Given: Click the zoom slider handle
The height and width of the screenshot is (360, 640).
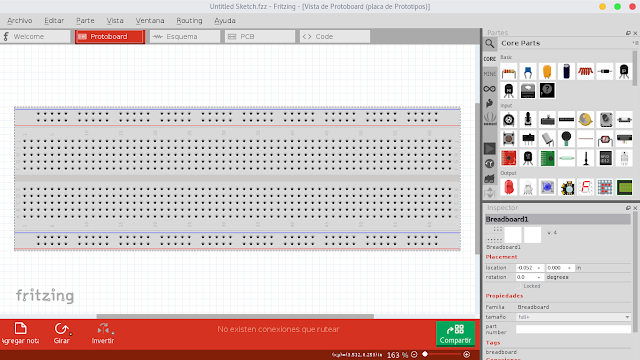Looking at the screenshot, I should (425, 354).
